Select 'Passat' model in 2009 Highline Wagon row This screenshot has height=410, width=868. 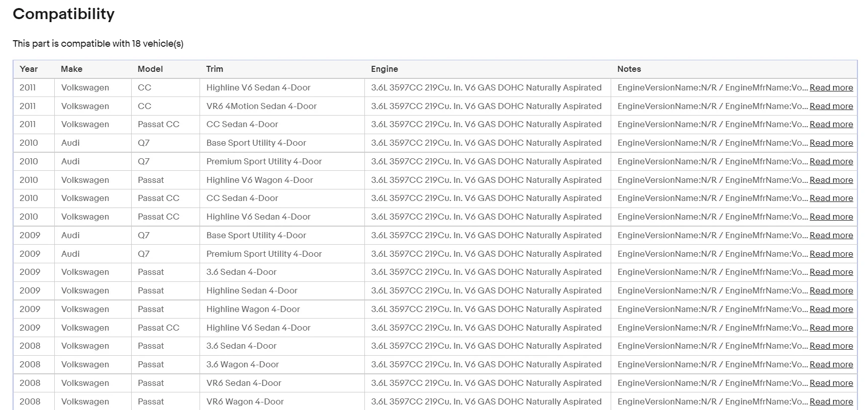click(x=151, y=309)
